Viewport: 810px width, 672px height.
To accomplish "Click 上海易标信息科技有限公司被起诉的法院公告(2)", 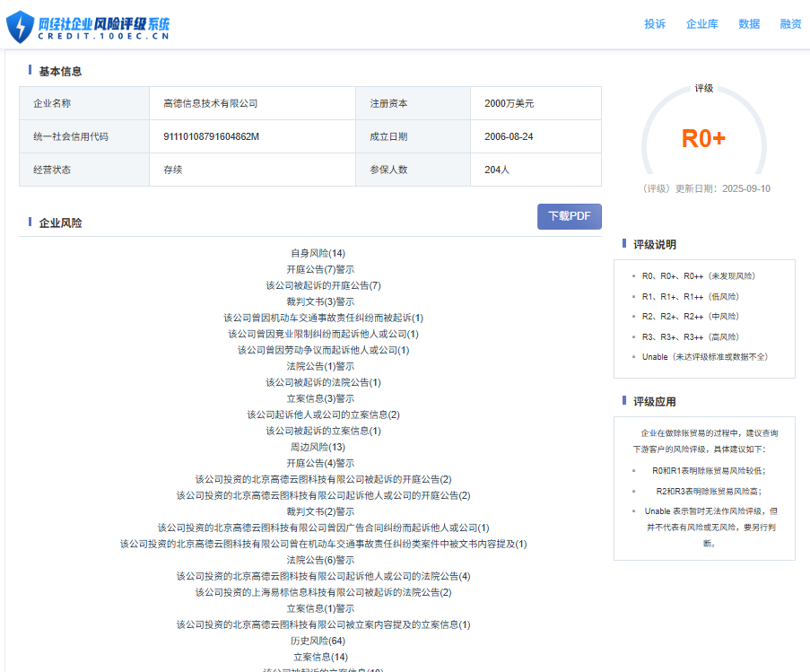I will point(323,592).
